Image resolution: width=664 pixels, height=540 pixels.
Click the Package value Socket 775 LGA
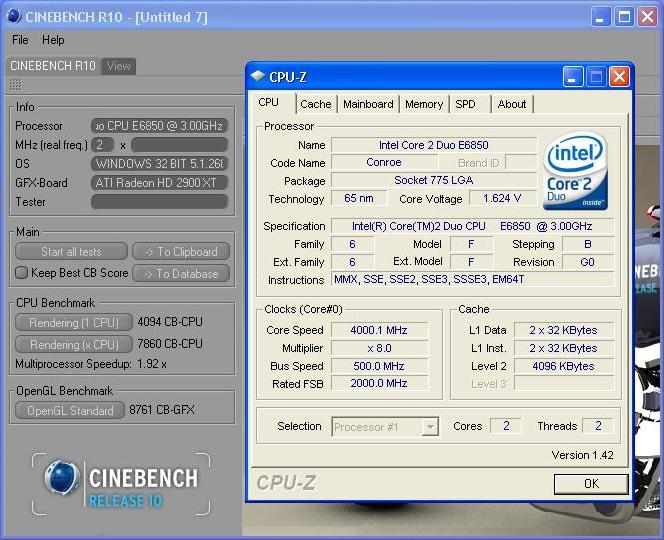(434, 180)
